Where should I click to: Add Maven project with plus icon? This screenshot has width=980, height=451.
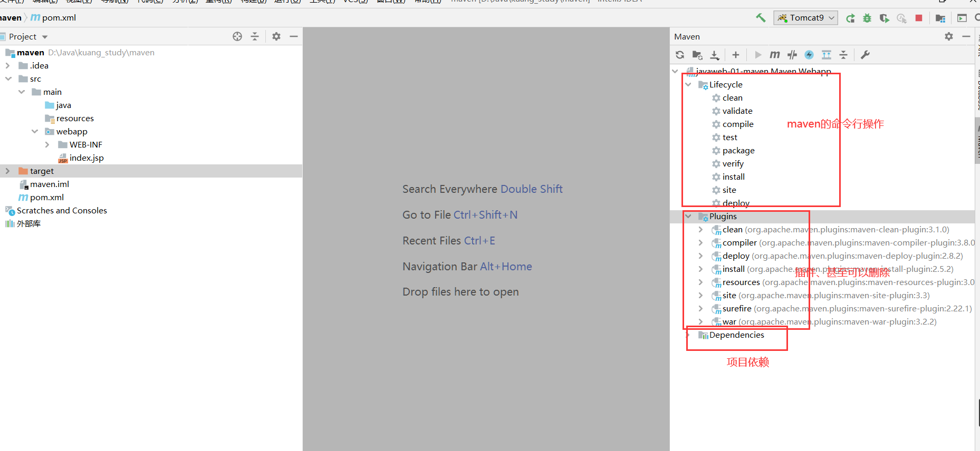(x=736, y=55)
